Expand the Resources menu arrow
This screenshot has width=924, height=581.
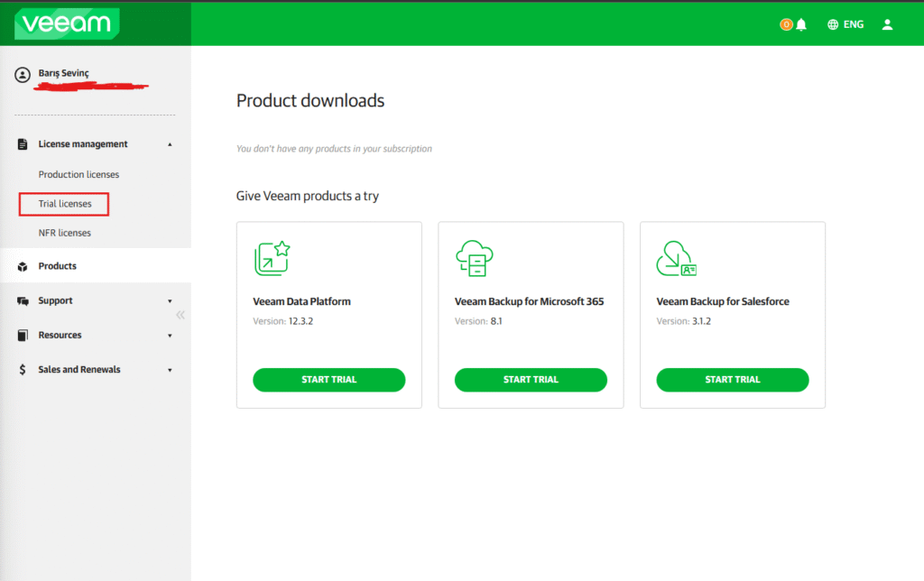[170, 336]
